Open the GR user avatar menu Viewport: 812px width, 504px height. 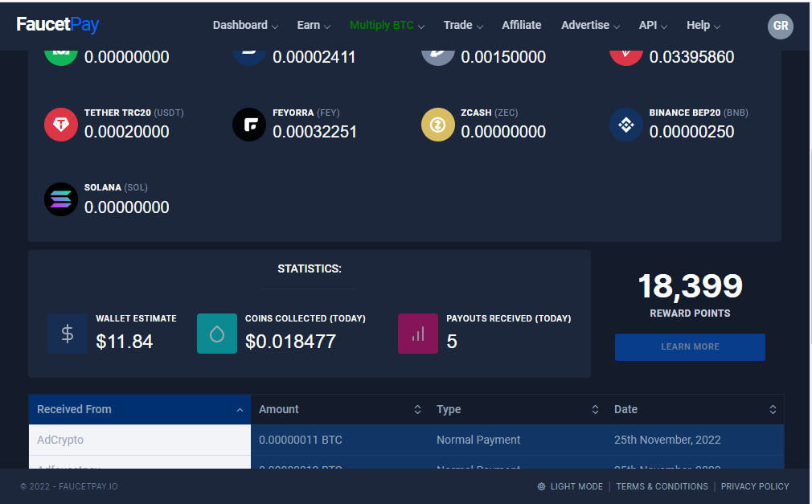[781, 26]
